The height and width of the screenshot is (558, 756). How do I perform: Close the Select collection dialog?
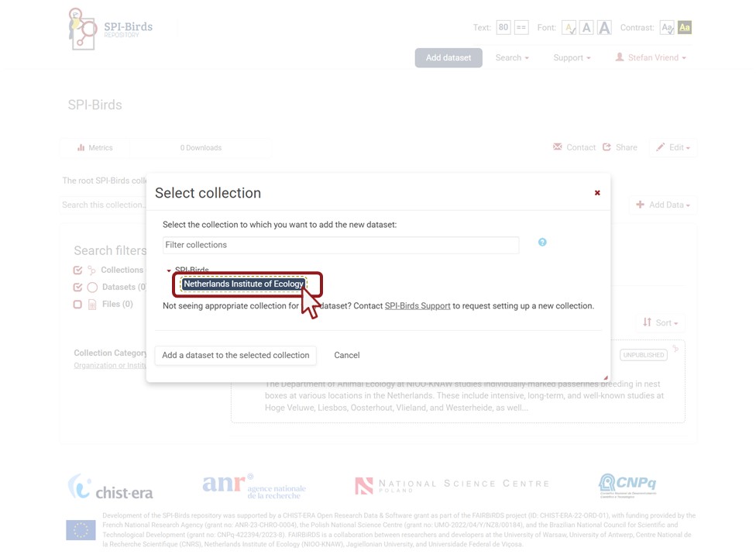597,193
